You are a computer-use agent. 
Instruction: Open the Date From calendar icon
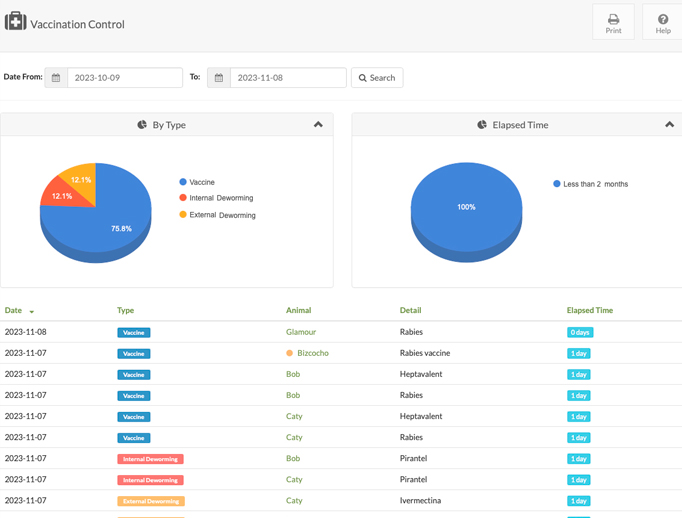[56, 77]
